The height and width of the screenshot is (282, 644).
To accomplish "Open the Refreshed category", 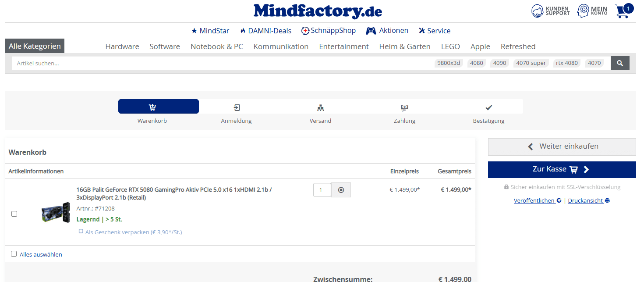I will click(518, 46).
